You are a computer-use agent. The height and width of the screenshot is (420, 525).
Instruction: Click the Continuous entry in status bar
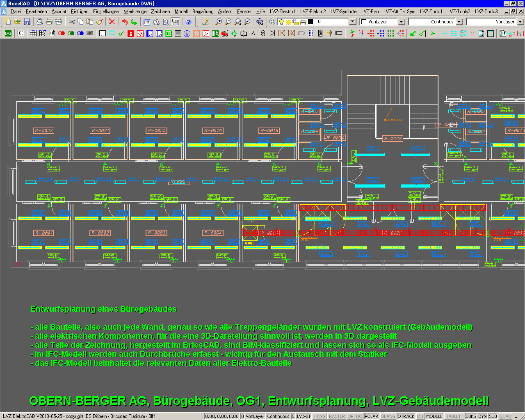pos(278,416)
